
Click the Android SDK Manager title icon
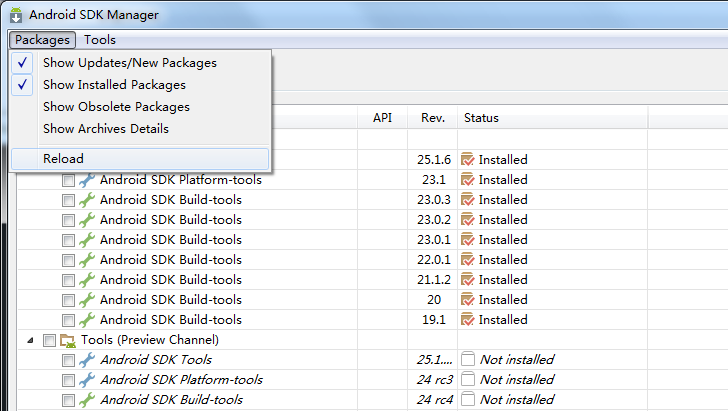pos(16,15)
